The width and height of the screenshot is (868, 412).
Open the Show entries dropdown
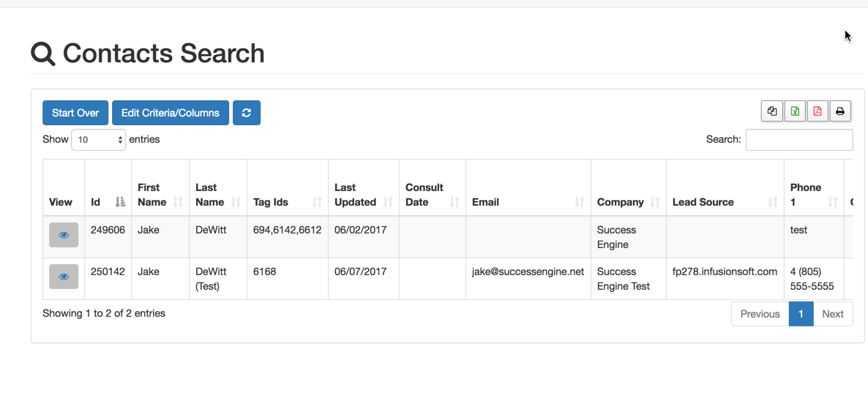(x=98, y=140)
